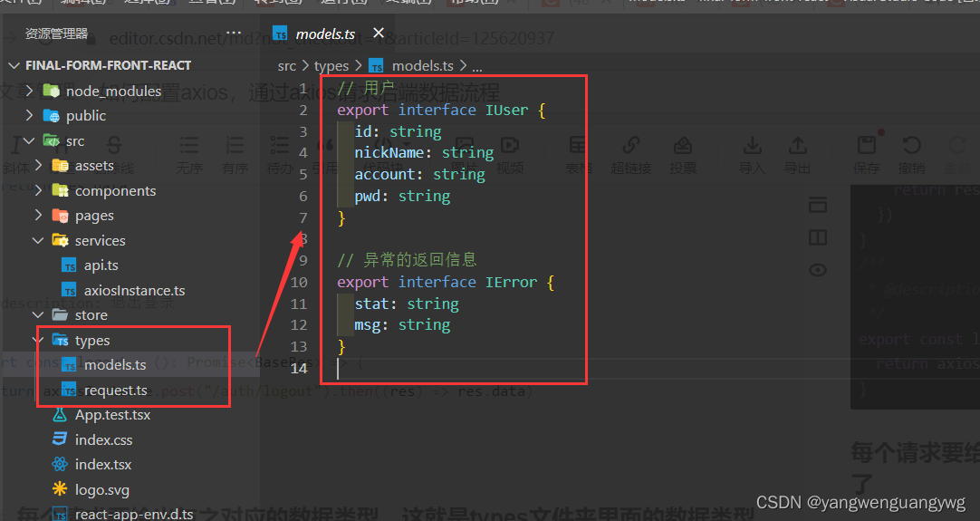980x521 pixels.
Task: Click the assets folder icon
Action: 60,165
